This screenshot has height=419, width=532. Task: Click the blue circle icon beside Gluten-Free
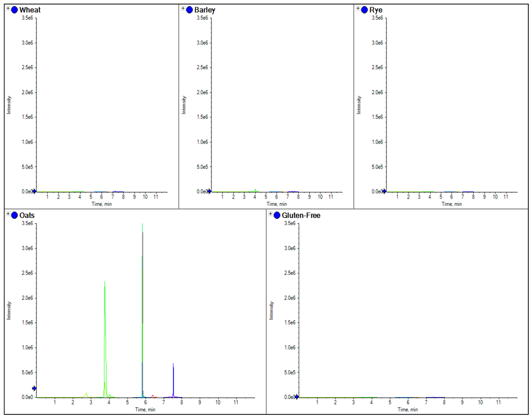click(277, 215)
